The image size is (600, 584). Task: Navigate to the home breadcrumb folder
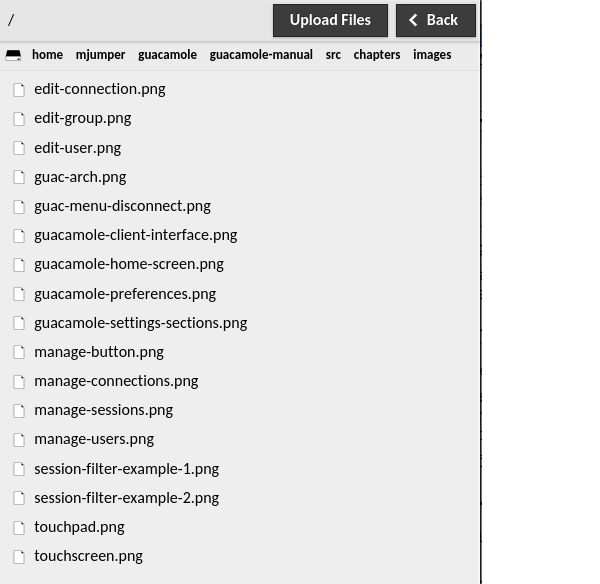click(47, 55)
